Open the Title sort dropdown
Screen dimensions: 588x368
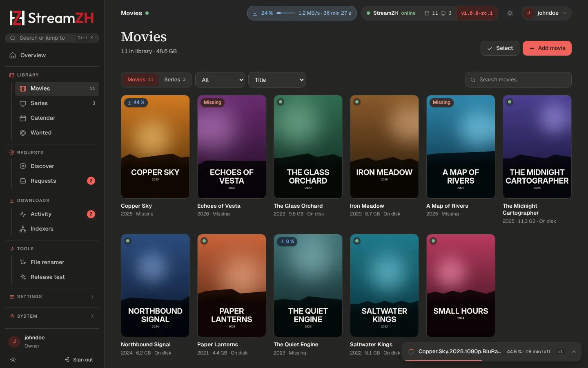277,80
